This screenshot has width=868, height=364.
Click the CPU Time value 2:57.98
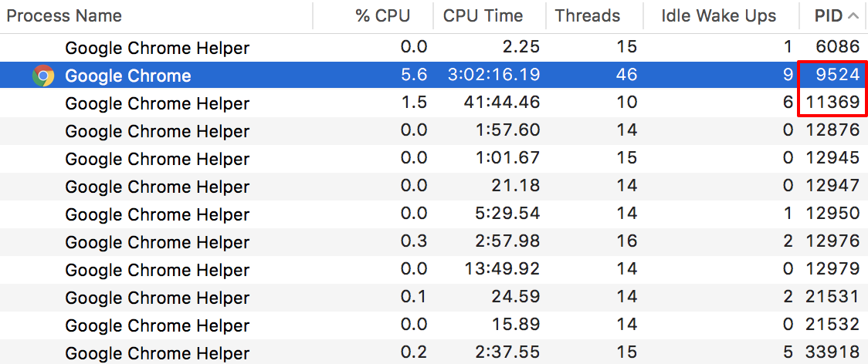(x=509, y=241)
